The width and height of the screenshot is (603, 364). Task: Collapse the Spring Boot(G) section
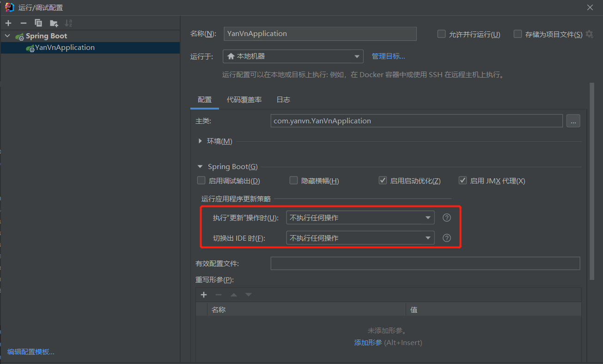pos(200,167)
